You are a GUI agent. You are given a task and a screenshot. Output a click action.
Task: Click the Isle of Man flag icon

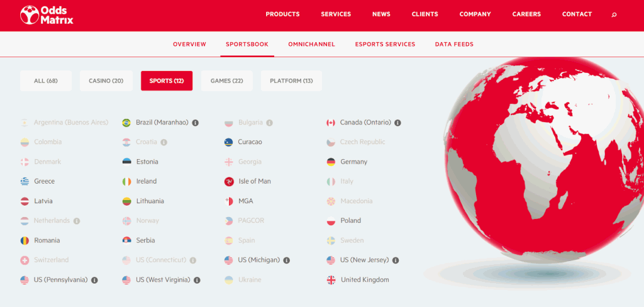[229, 181]
